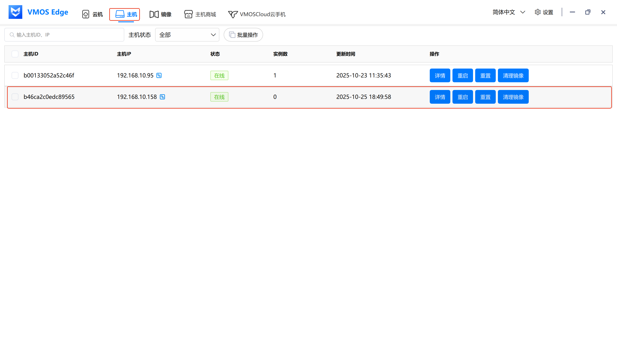Toggle the select-all checkbox in header
Screen dimensions: 617x364
(x=15, y=54)
